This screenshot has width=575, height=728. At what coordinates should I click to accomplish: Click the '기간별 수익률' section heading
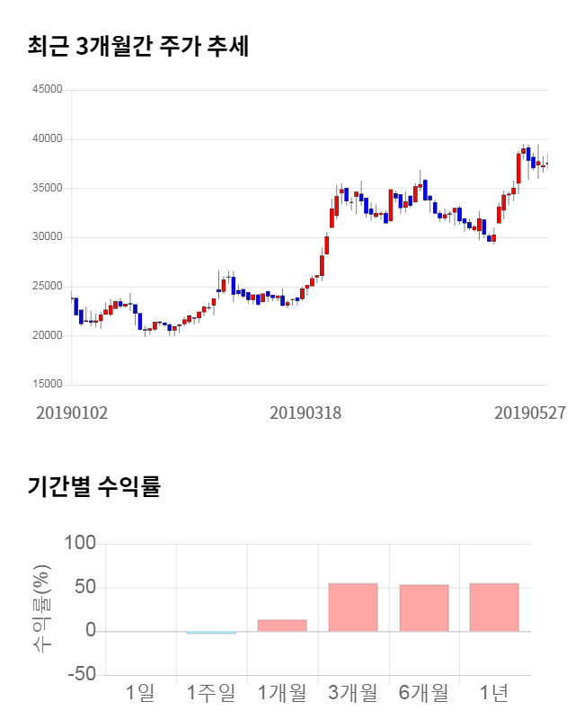(93, 487)
